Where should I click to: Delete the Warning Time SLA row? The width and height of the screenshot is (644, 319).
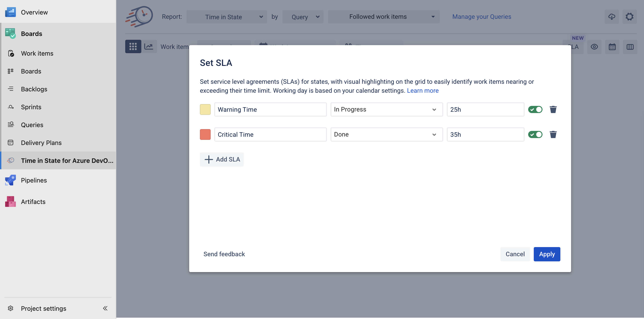tap(553, 109)
